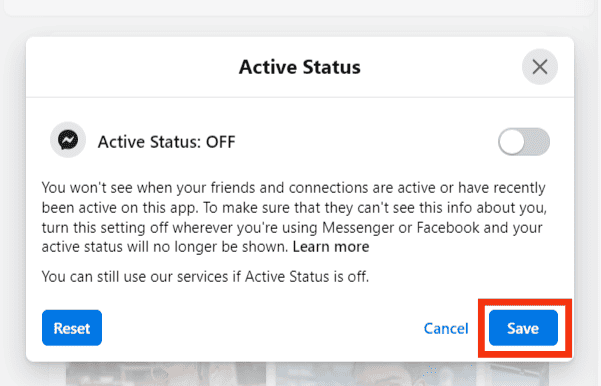This screenshot has height=386, width=601.
Task: Open the Learn more link
Action: [331, 247]
